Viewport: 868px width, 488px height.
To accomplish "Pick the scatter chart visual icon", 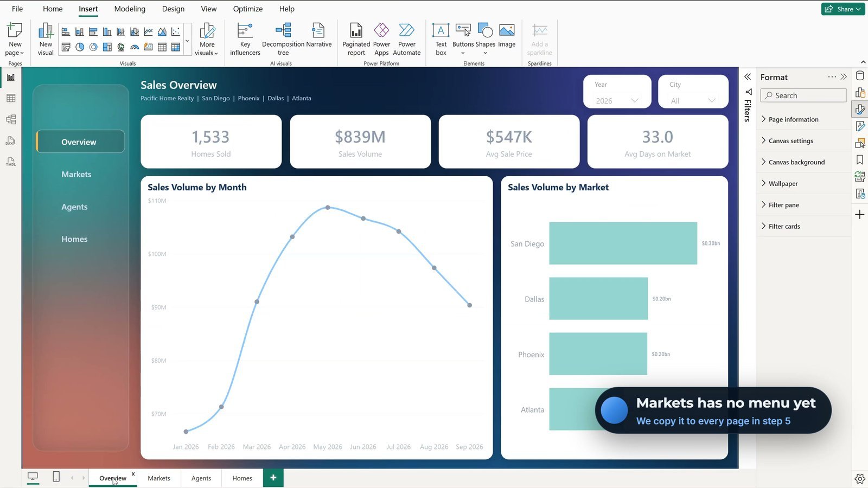I will coord(176,32).
